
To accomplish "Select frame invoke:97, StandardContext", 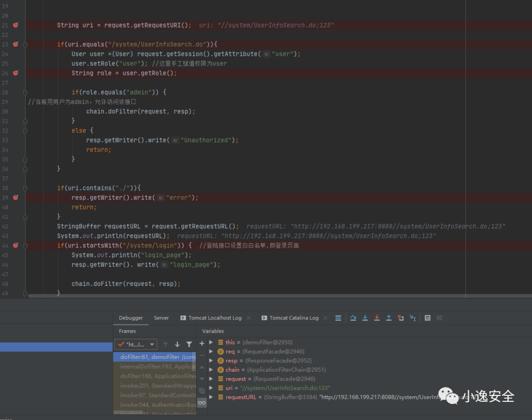I will [x=154, y=395].
